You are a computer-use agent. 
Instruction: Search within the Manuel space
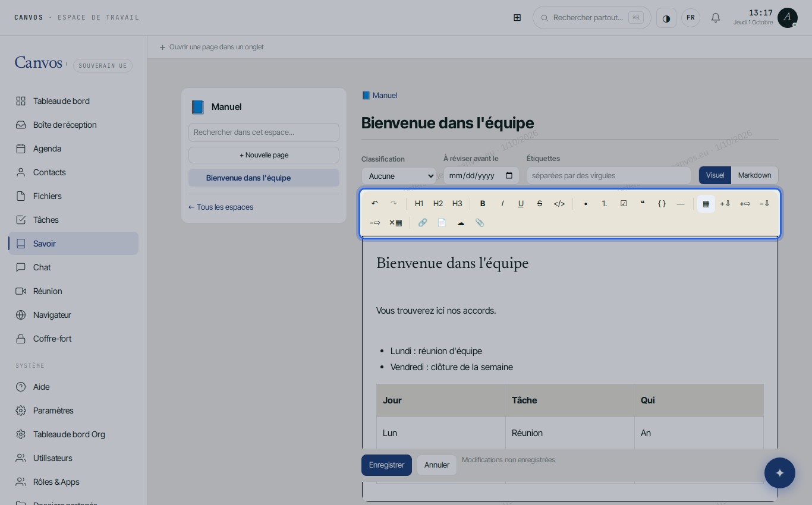pyautogui.click(x=264, y=132)
